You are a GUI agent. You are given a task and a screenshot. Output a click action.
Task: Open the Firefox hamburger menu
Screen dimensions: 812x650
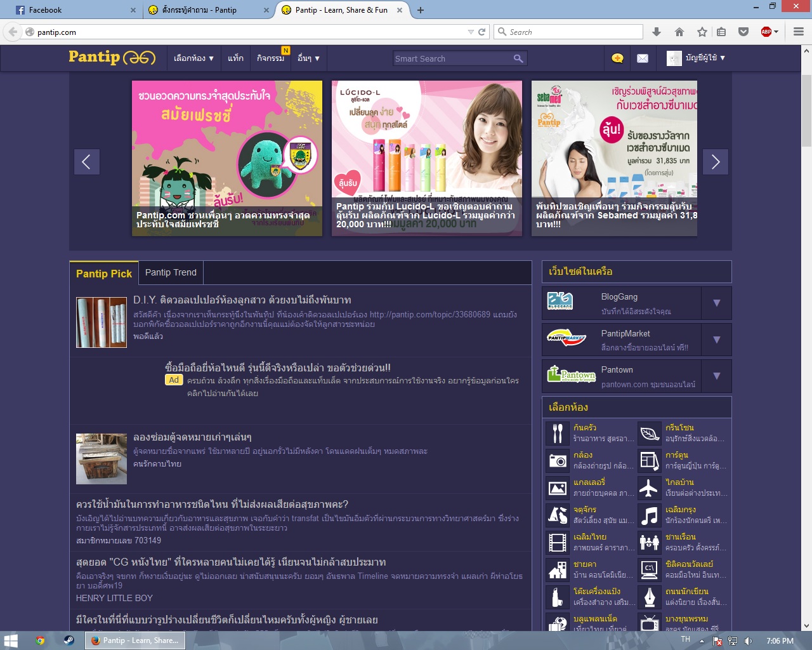[x=799, y=32]
